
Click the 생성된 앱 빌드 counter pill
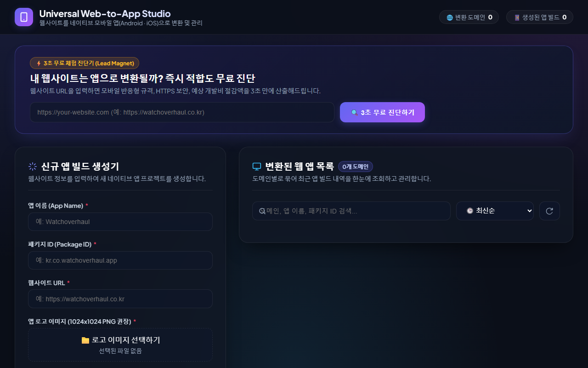click(540, 17)
